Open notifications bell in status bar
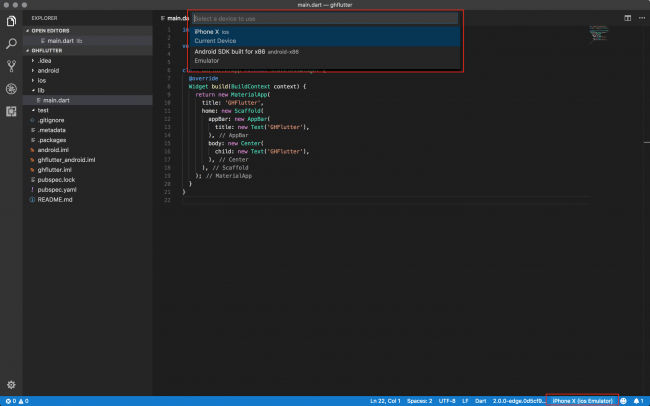Image resolution: width=650 pixels, height=406 pixels. point(637,400)
